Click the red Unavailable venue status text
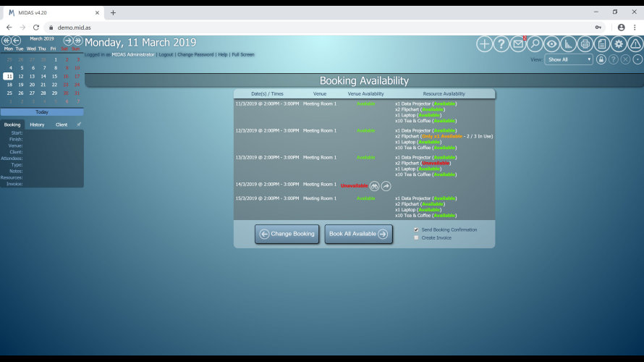The width and height of the screenshot is (644, 362). [x=354, y=186]
